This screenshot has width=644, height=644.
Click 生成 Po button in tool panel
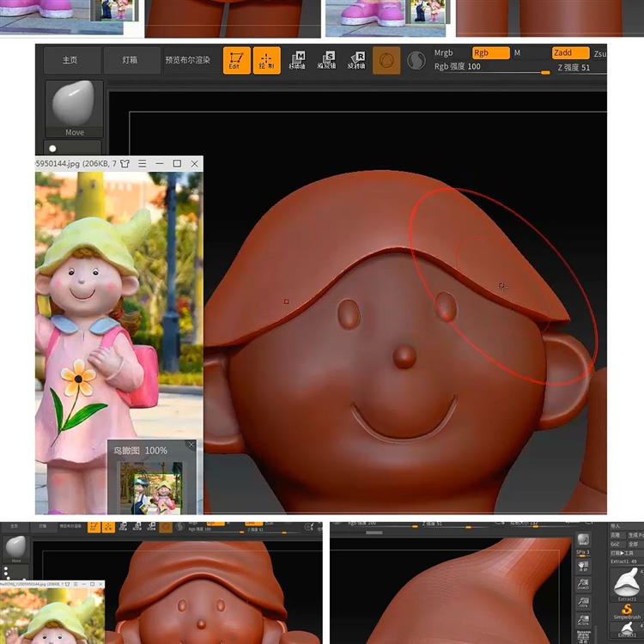click(x=635, y=535)
